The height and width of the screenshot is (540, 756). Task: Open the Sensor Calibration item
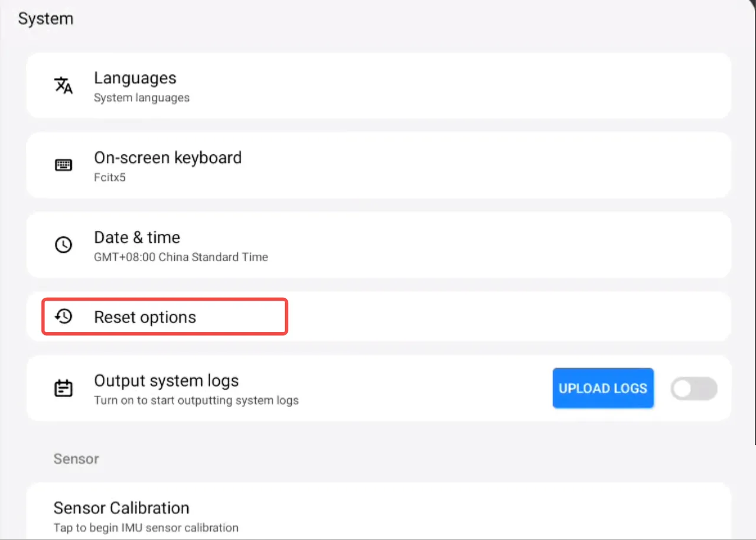[121, 508]
